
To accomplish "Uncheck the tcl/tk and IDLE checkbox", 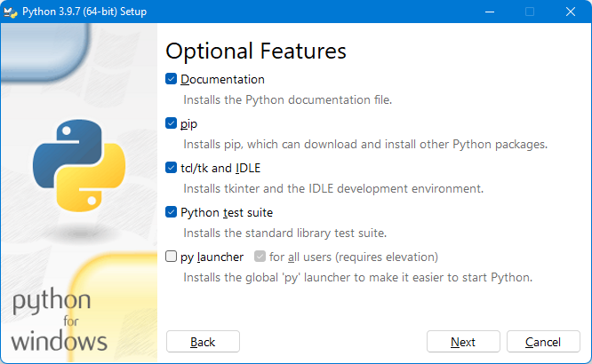I will 171,168.
